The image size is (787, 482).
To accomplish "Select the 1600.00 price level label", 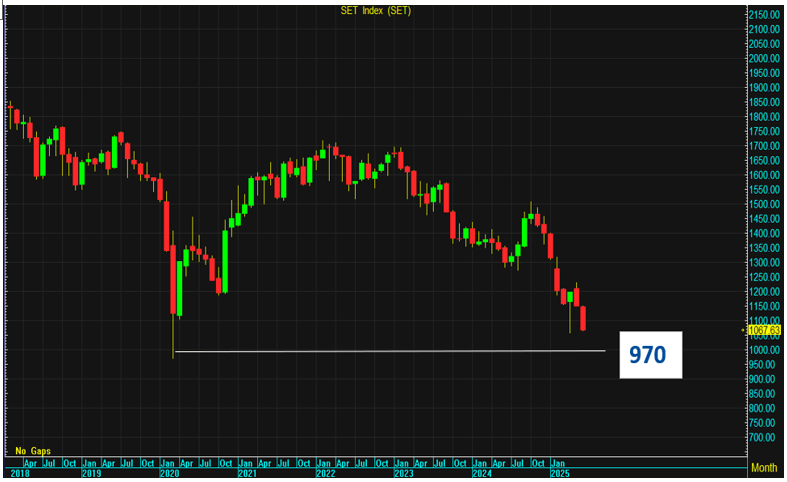I will (764, 175).
